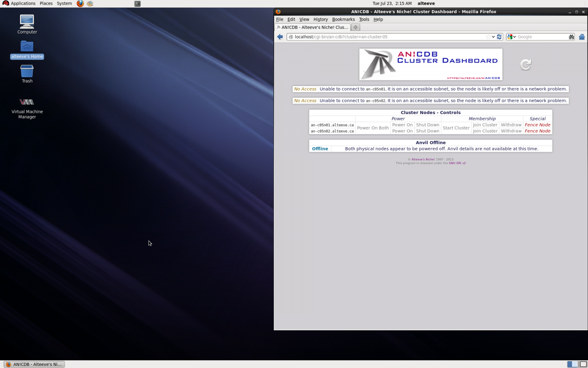Screen dimensions: 588x368
Task: Click the dashboard refresh arrow icon
Action: 526,65
